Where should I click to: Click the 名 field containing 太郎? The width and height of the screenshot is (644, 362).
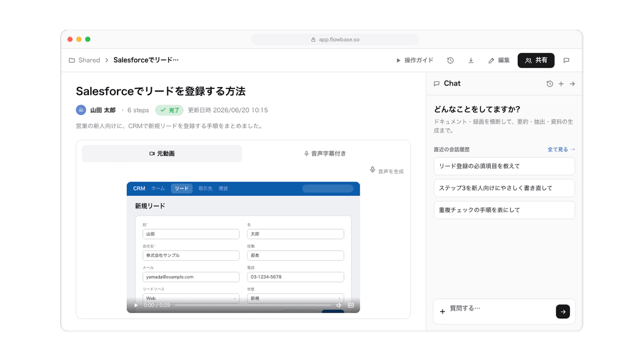click(295, 234)
